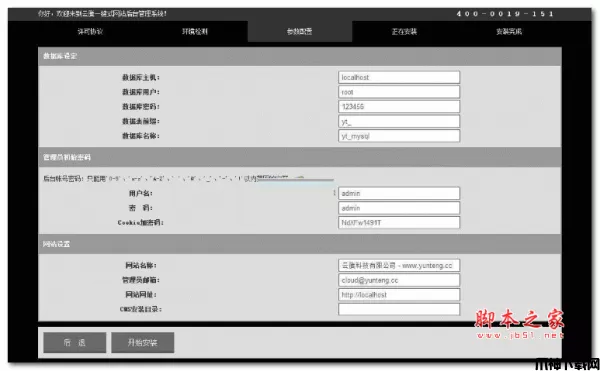
Task: Click the CMS安装目录 label
Action: (x=141, y=309)
